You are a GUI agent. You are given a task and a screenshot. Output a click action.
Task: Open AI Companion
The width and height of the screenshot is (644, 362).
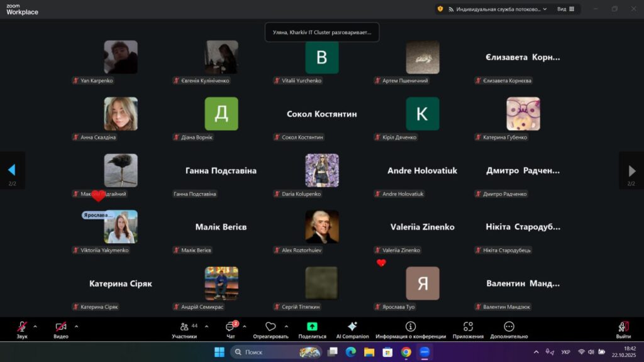(352, 327)
